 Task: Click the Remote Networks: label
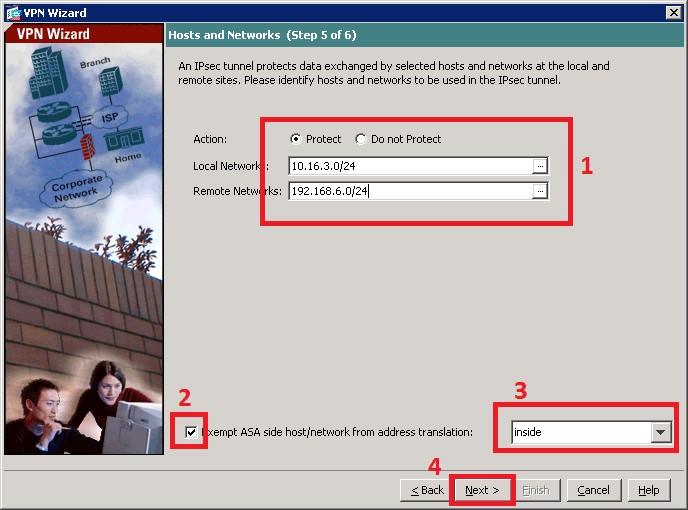point(237,191)
